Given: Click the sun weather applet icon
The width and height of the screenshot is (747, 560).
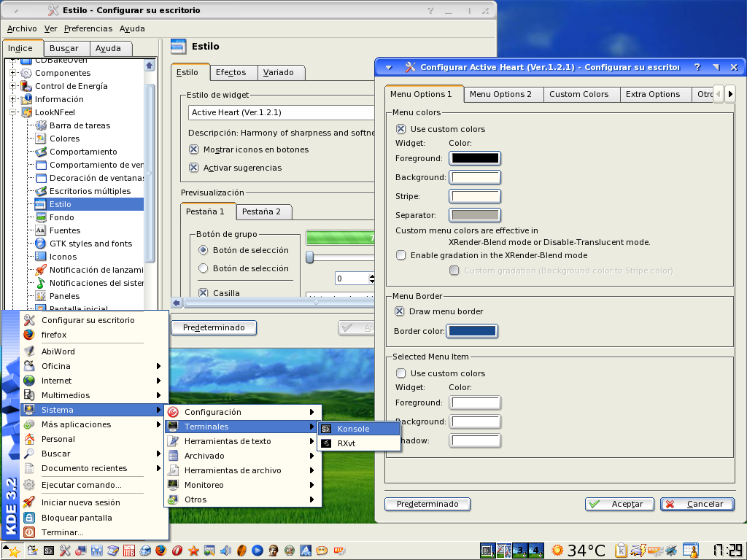Looking at the screenshot, I should [557, 551].
